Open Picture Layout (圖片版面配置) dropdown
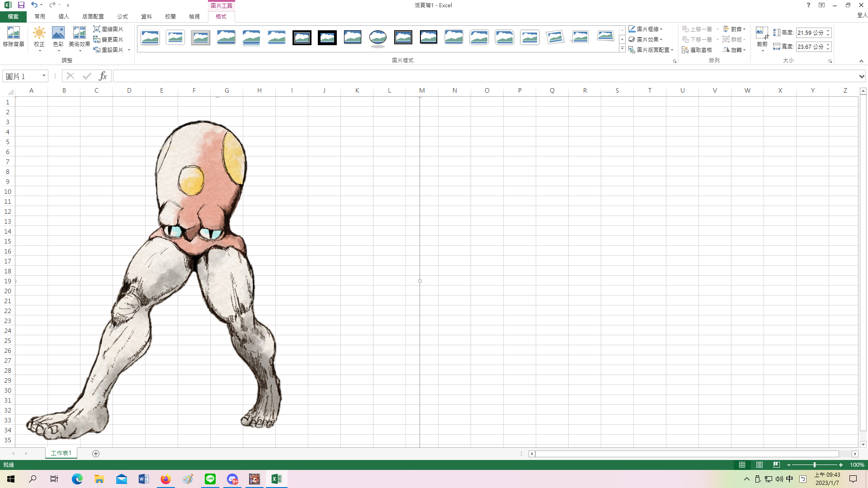 coord(651,50)
